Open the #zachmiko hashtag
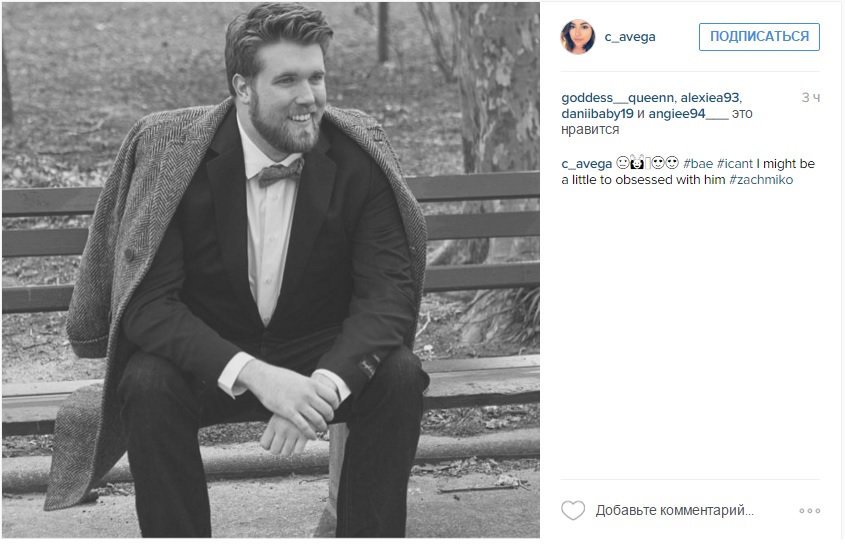 click(x=761, y=180)
